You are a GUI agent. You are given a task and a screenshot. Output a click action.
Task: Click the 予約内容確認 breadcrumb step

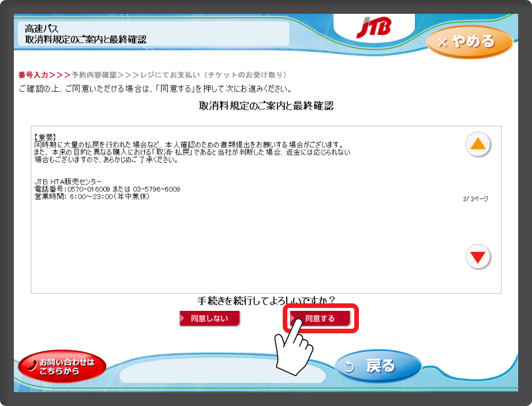94,75
